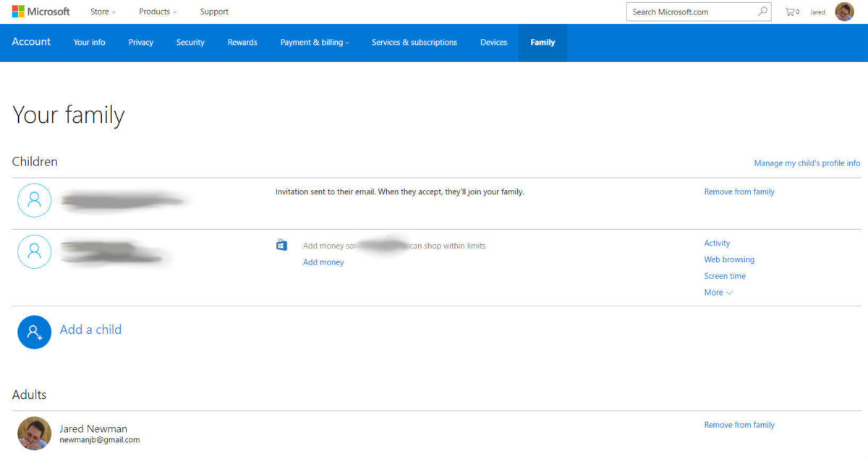The width and height of the screenshot is (868, 461).
Task: Expand the More options for the child
Action: tap(718, 293)
